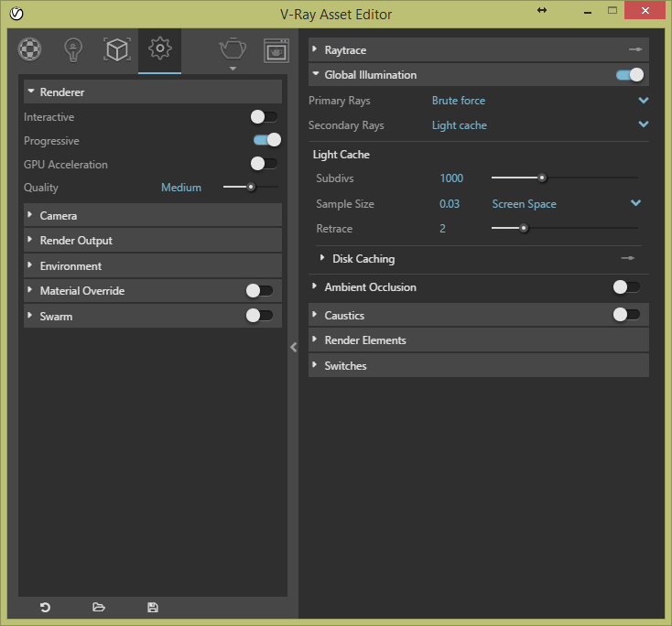
Task: Click the Subdivs value 1000
Action: (451, 178)
